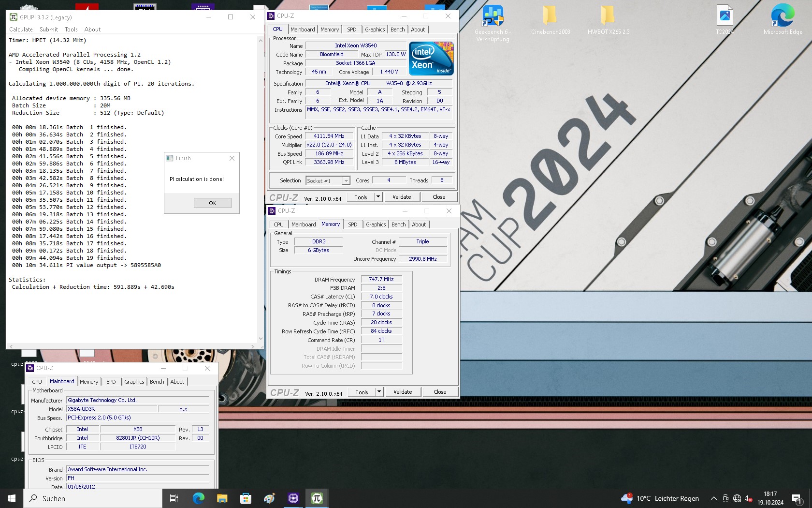Click muted volume tray icon
The image size is (812, 508).
748,498
